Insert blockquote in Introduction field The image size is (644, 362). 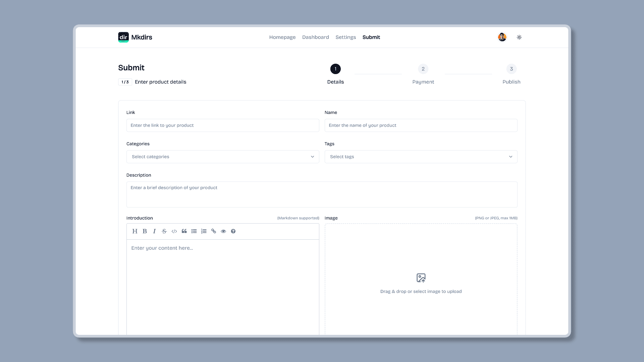click(184, 231)
